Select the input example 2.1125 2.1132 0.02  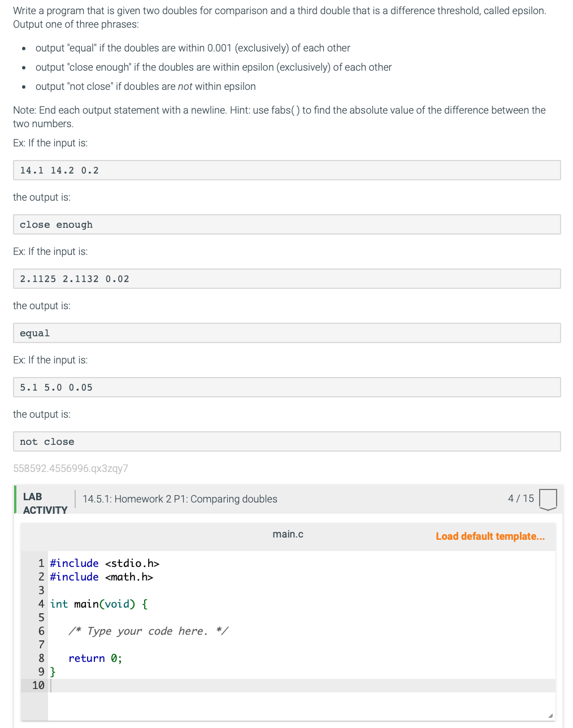point(74,279)
